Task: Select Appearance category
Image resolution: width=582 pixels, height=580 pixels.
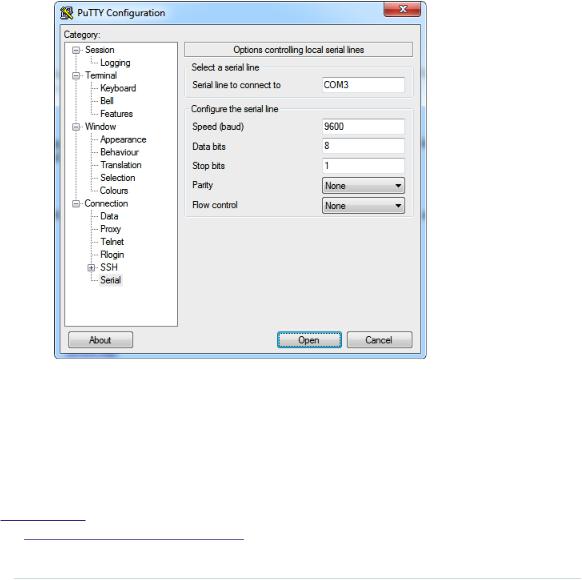Action: click(x=123, y=140)
